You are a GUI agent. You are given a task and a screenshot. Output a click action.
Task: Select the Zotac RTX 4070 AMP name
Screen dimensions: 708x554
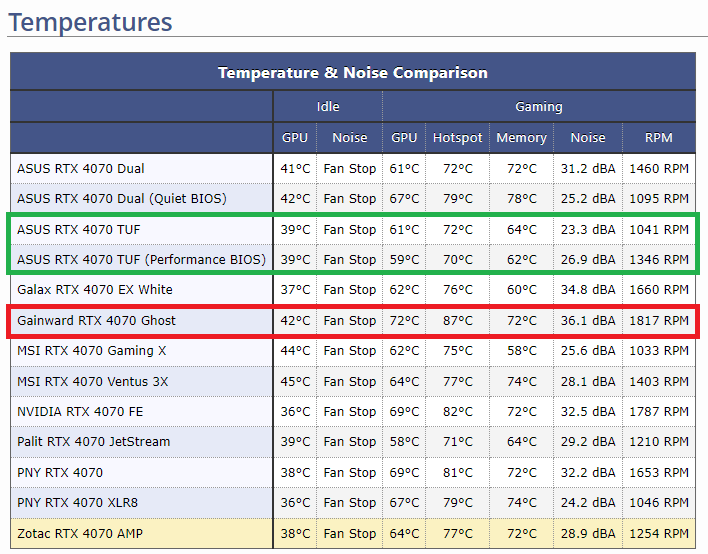click(80, 534)
